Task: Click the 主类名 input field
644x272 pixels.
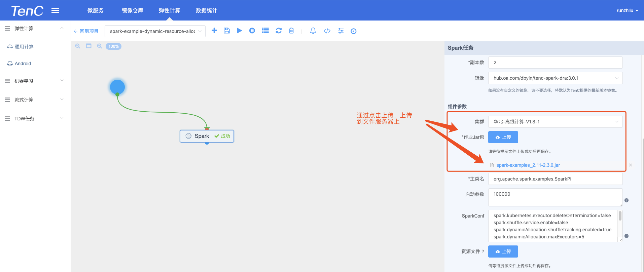Action: pyautogui.click(x=555, y=179)
